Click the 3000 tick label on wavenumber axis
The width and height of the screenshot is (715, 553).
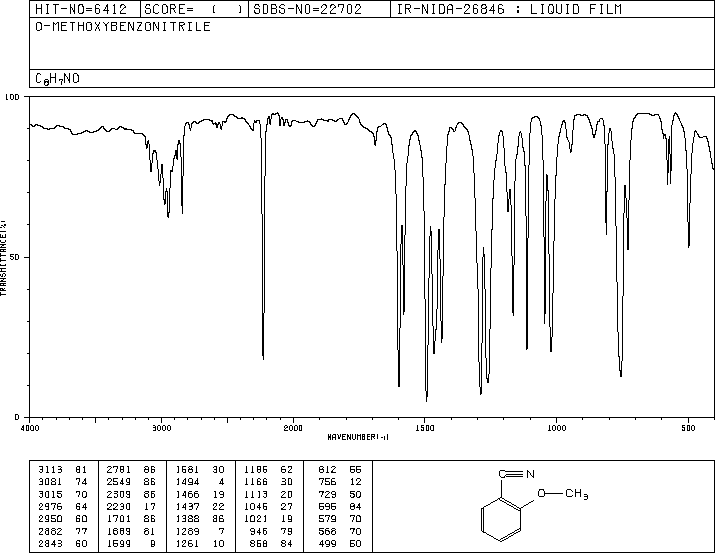tap(161, 428)
